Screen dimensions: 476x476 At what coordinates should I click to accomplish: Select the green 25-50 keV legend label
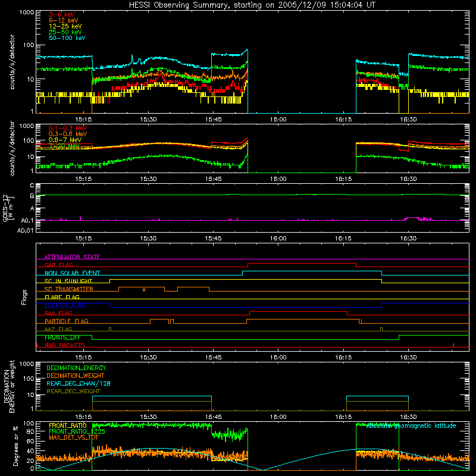click(x=65, y=32)
